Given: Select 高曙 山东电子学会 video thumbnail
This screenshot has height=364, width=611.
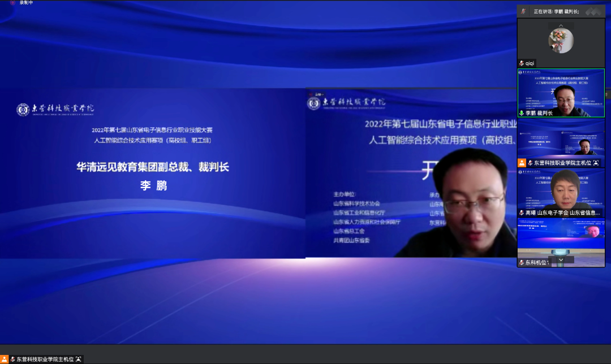Looking at the screenshot, I should click(x=561, y=189).
